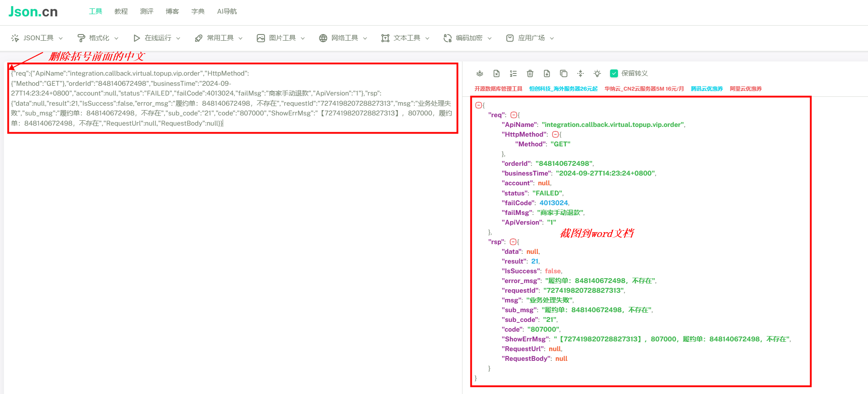The height and width of the screenshot is (394, 868).
Task: Click the "integration.callback.virtual.topup.vip.order" value in formatted output
Action: [x=613, y=125]
